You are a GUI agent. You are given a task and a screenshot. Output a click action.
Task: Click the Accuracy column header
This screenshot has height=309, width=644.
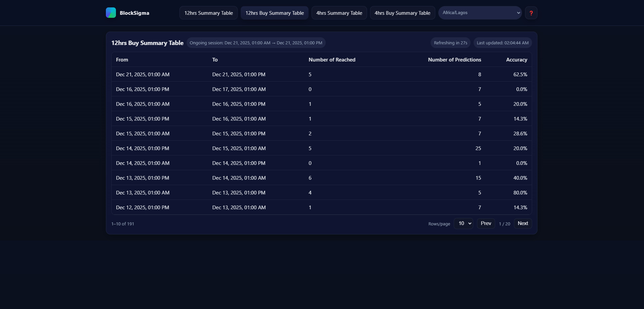[x=517, y=59]
